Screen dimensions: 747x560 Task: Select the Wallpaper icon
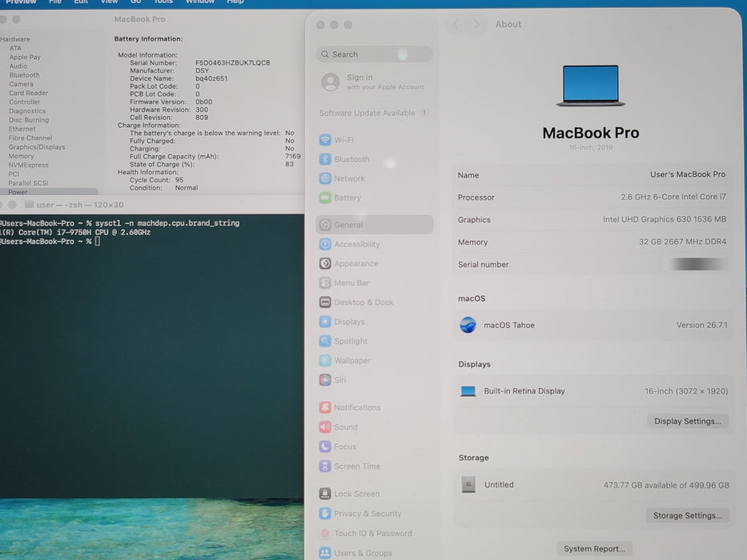tap(325, 361)
